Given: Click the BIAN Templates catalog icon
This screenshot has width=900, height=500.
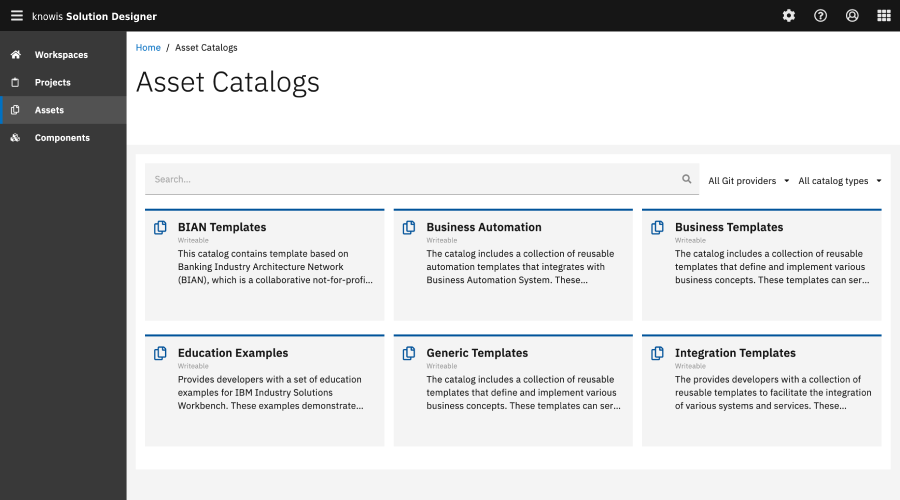Looking at the screenshot, I should click(x=160, y=228).
